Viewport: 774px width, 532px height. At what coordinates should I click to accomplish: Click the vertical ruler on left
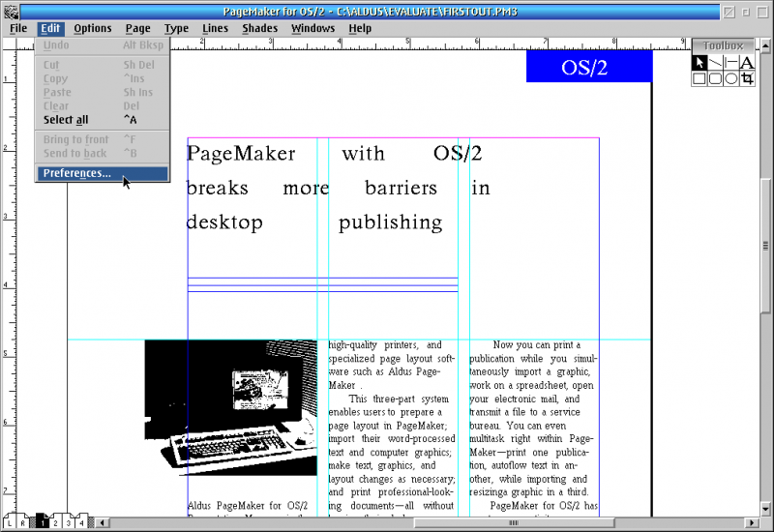9,281
